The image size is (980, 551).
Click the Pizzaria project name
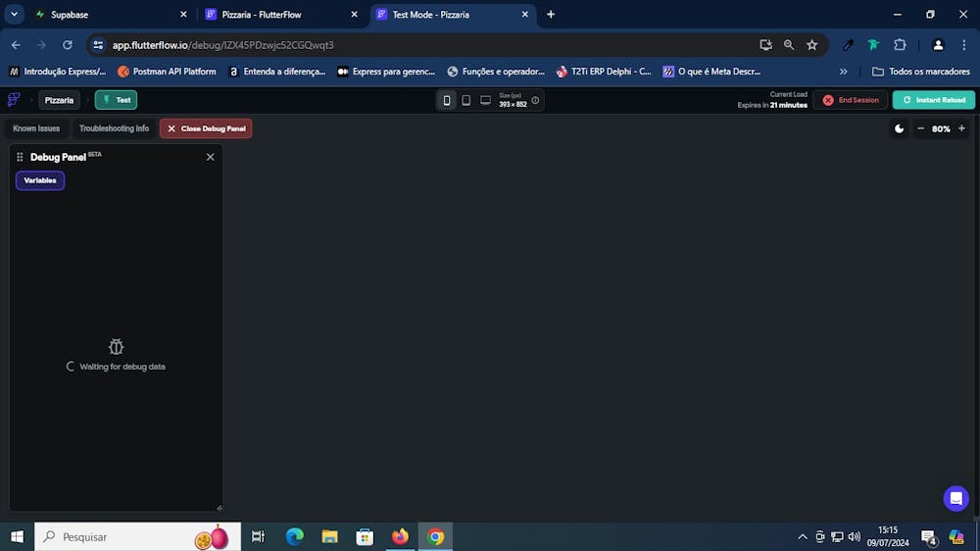[x=60, y=100]
